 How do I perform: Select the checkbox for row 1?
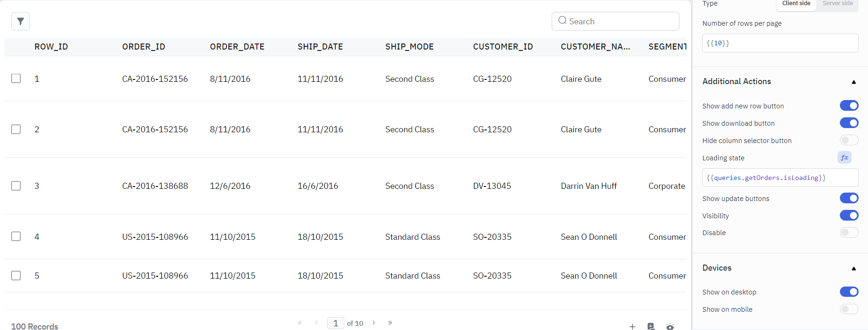[x=16, y=79]
